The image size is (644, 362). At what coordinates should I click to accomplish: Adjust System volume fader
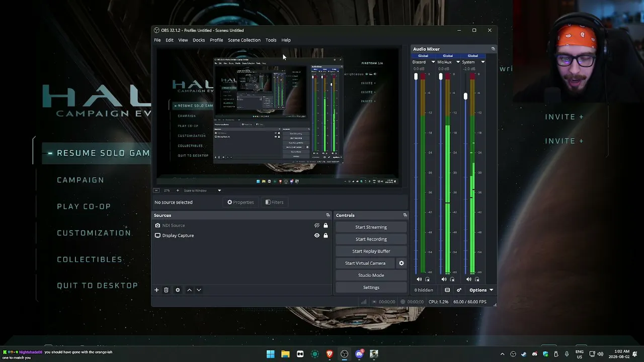click(465, 96)
